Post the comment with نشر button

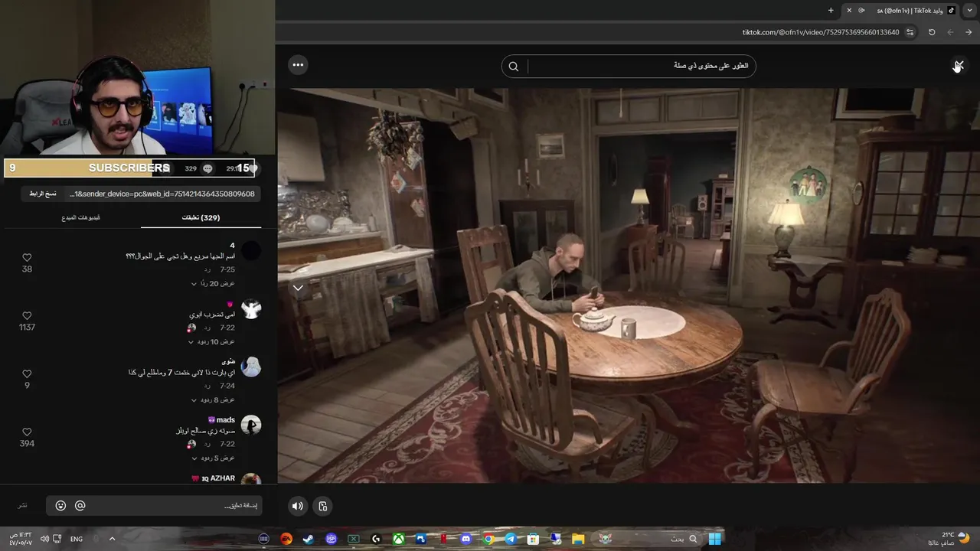(23, 506)
